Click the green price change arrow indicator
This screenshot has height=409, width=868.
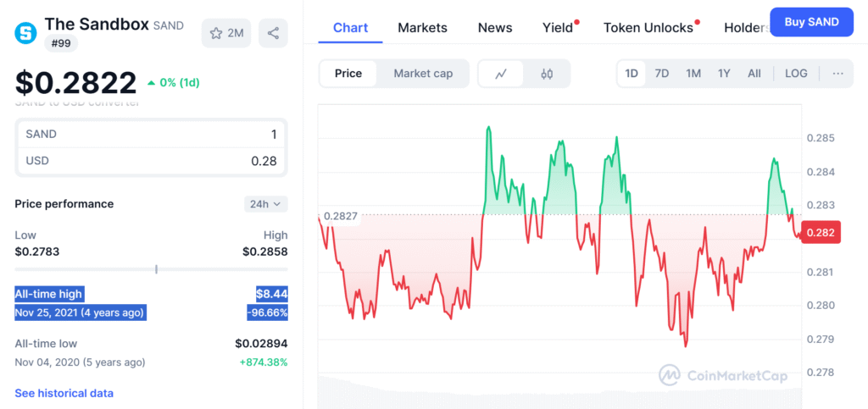[151, 83]
